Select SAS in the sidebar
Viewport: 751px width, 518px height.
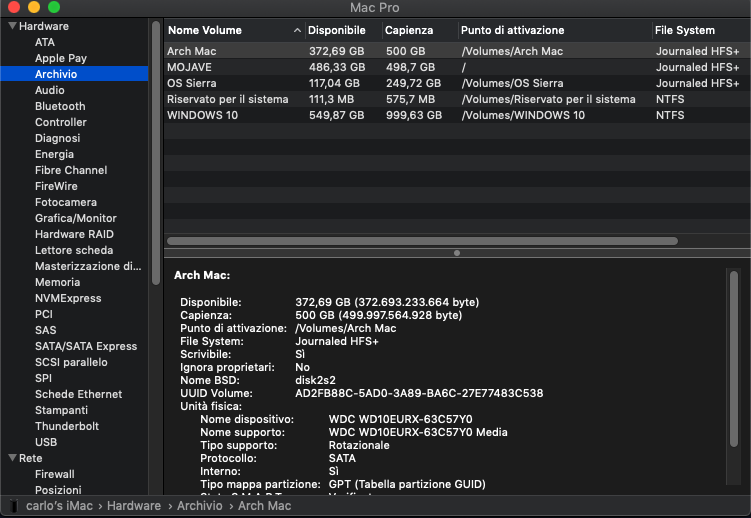46,330
